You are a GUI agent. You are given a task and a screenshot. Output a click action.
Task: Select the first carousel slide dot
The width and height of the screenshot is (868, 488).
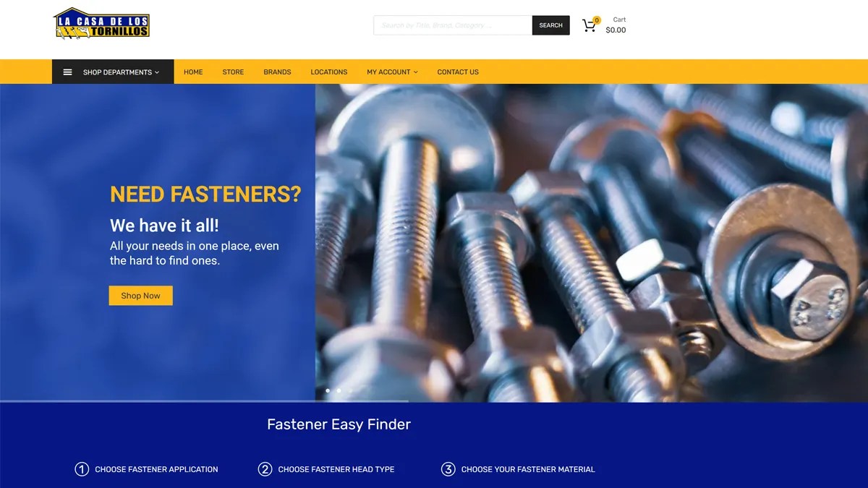[x=328, y=390]
